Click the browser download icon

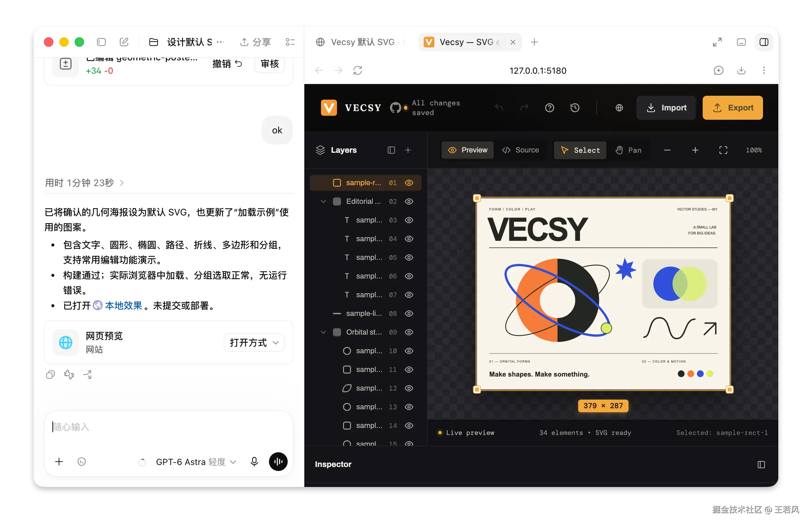point(741,70)
